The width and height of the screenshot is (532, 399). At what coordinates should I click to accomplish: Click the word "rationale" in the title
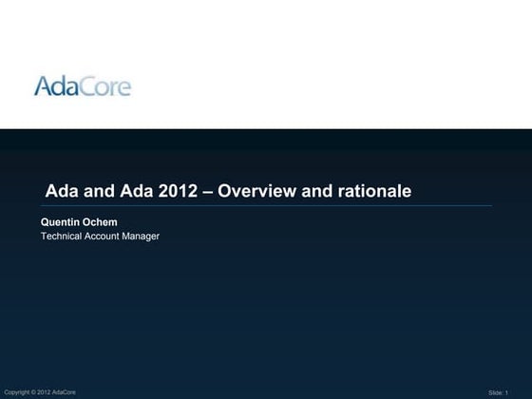pyautogui.click(x=374, y=191)
